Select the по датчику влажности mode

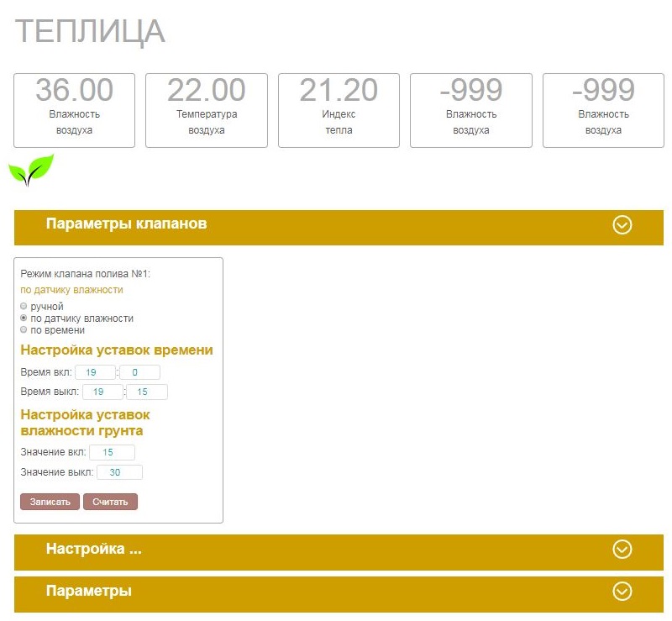24,318
